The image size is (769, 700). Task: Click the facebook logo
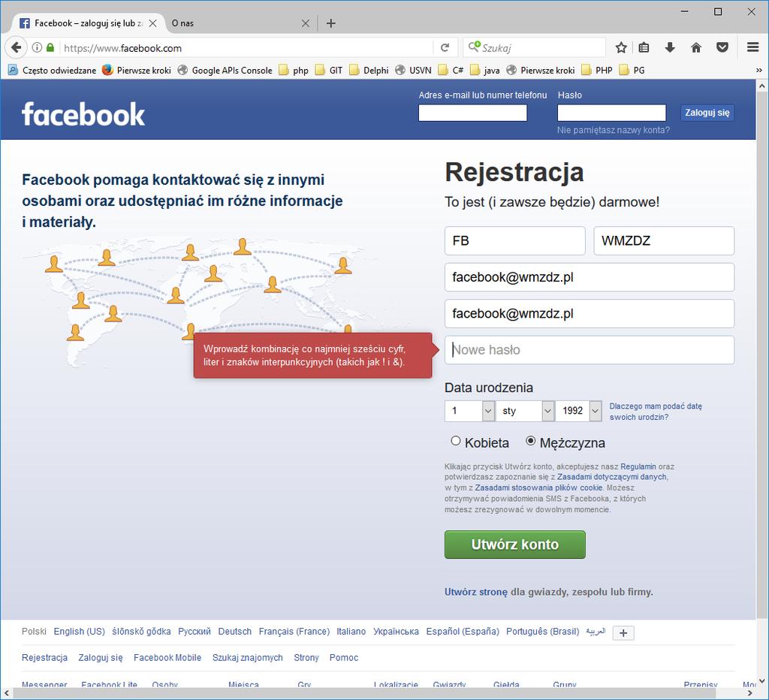click(x=83, y=114)
